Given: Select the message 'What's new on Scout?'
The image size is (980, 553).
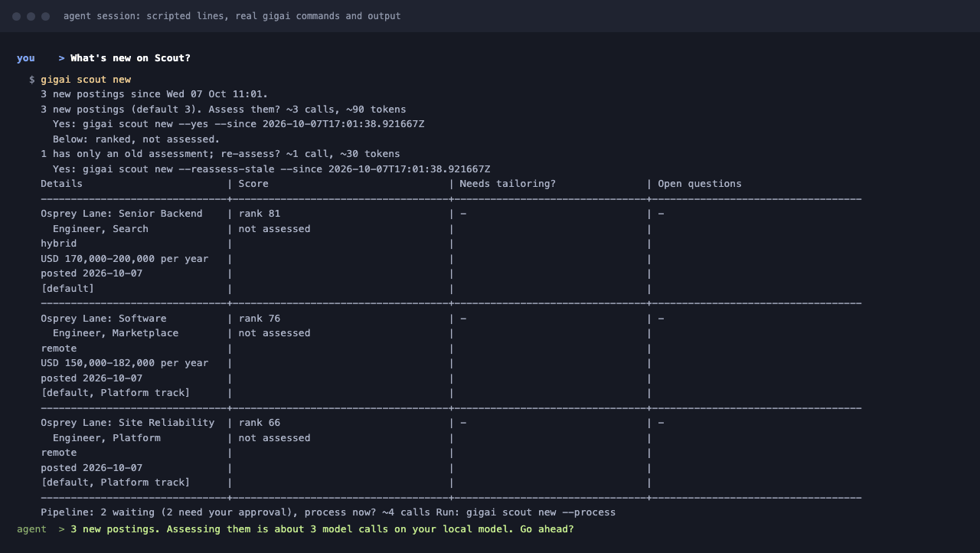Looking at the screenshot, I should (130, 58).
